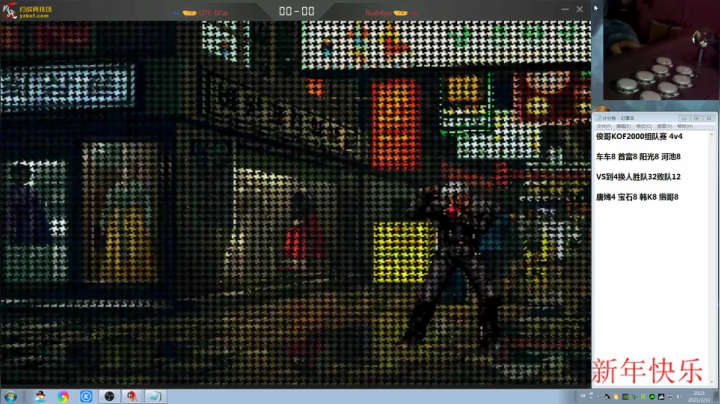Viewport: 720px width, 404px height.
Task: Click the green K icon in system tray
Action: (x=643, y=397)
